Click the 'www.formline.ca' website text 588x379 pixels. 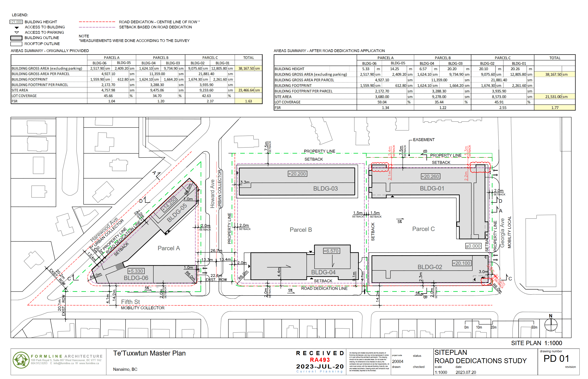click(x=89, y=363)
